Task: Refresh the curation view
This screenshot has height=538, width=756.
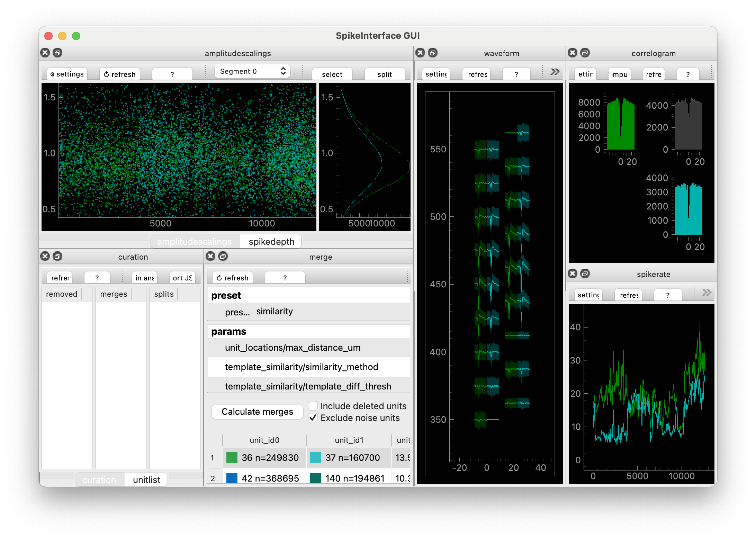Action: pos(60,278)
